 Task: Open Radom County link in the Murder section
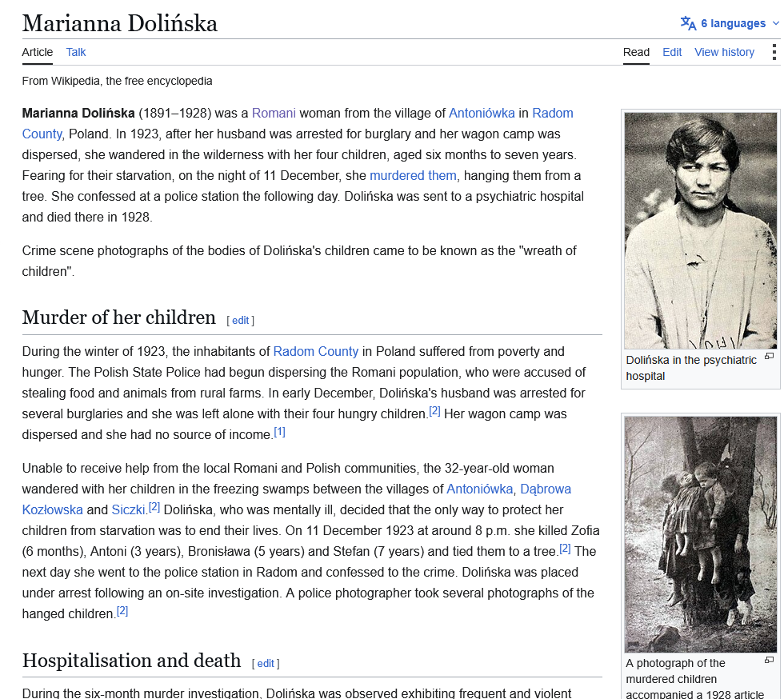(x=315, y=352)
